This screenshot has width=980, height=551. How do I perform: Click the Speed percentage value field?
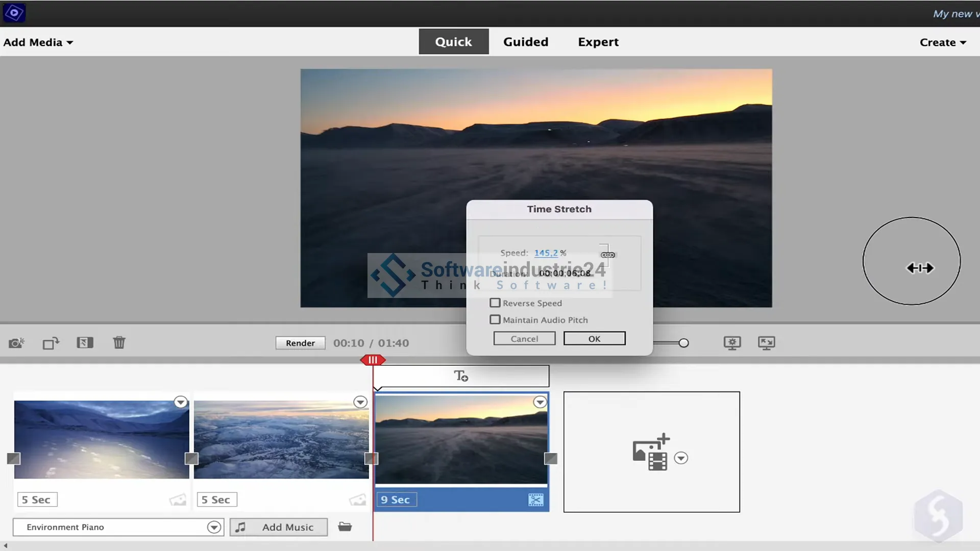click(x=546, y=253)
